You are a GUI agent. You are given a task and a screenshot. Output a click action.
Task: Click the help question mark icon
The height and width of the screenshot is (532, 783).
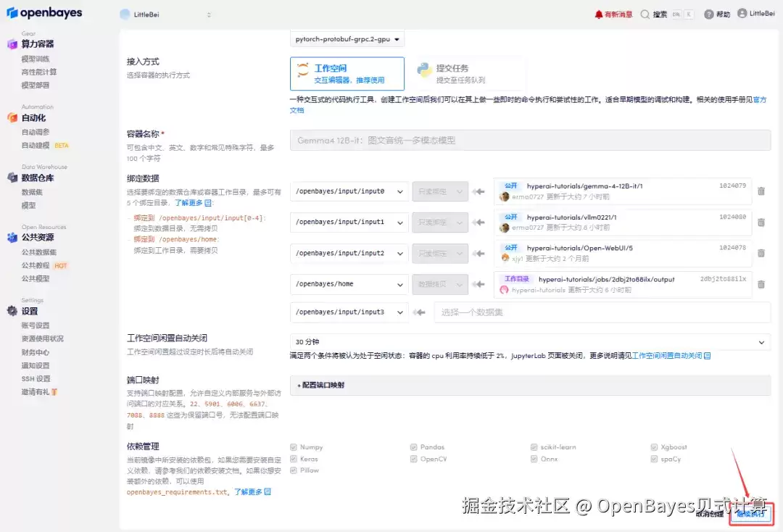coord(708,14)
